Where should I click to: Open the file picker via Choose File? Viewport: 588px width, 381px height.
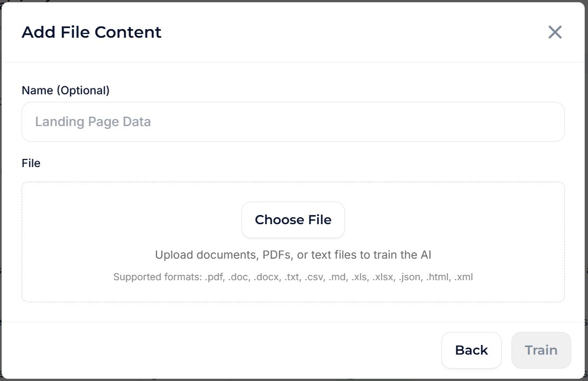[293, 220]
